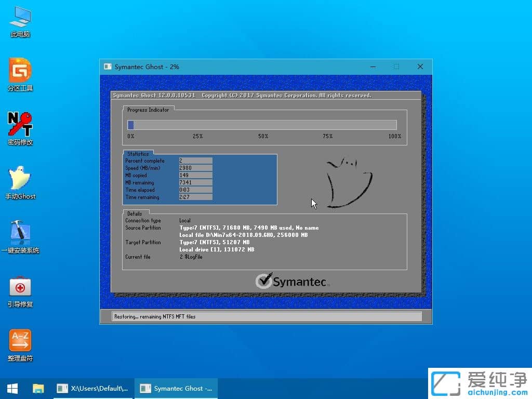Click the Windows Start button
Viewport: 532px width, 399px height.
click(11, 388)
